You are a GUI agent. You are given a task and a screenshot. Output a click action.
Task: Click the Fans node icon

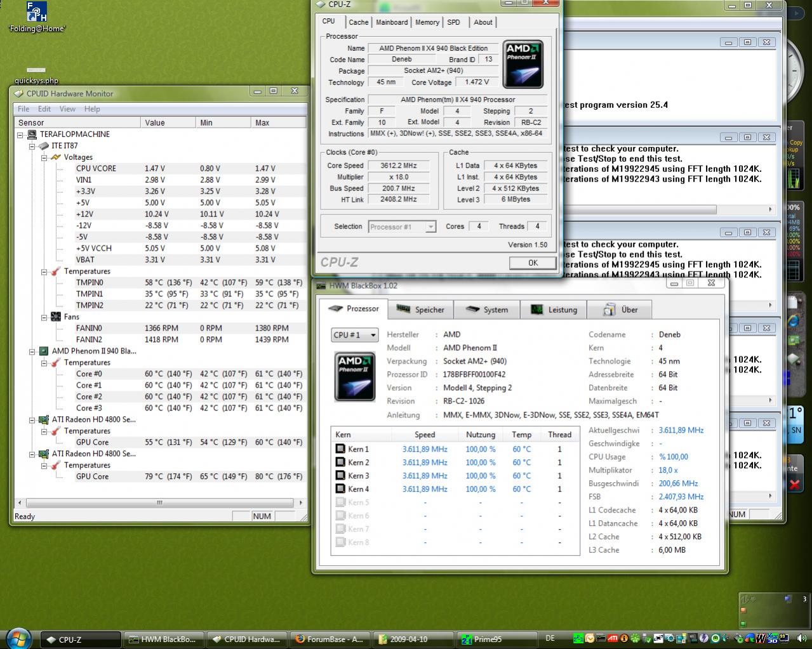tap(56, 317)
